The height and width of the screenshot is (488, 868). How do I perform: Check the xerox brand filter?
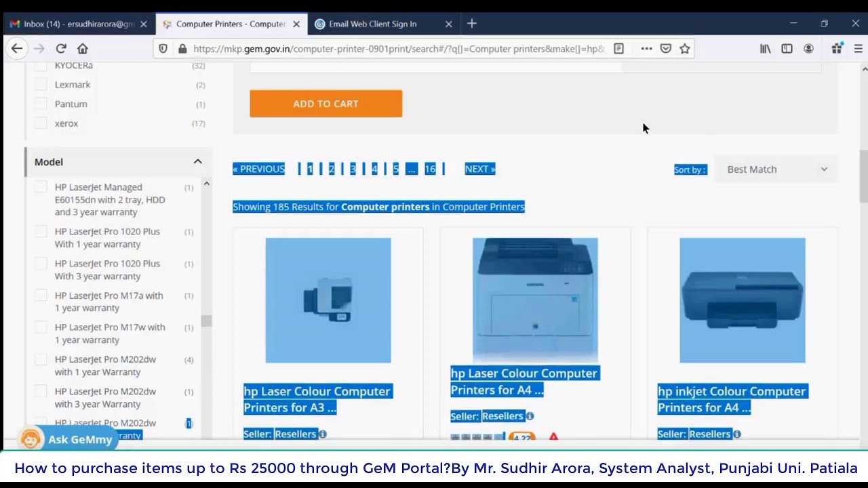click(x=41, y=123)
